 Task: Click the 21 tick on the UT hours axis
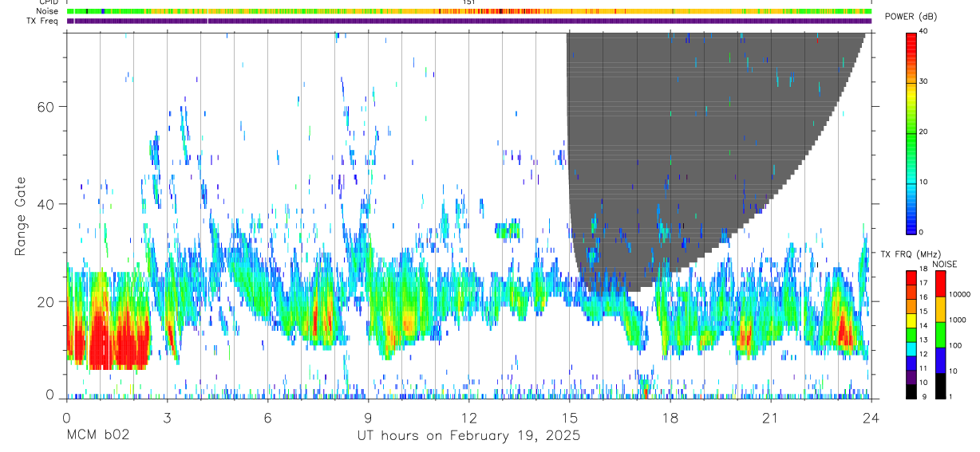click(x=771, y=417)
